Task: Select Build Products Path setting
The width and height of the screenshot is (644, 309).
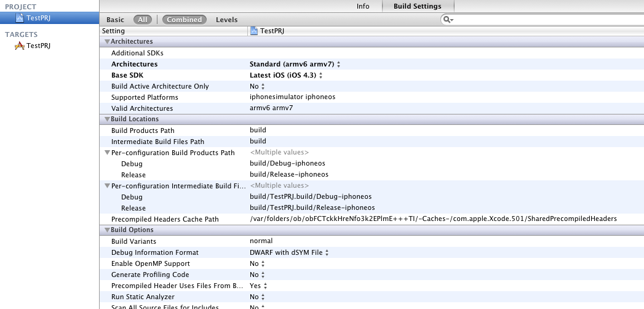Action: [x=143, y=130]
